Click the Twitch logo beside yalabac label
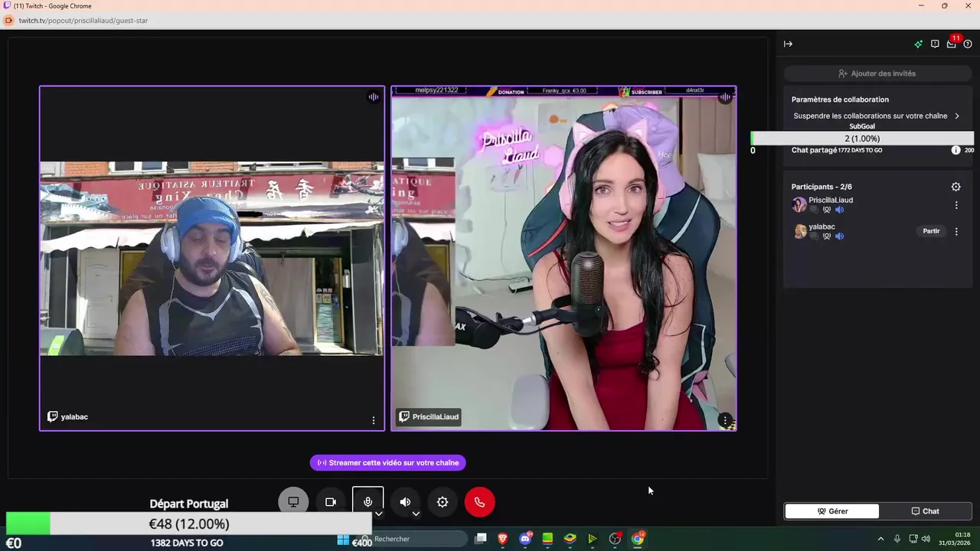 point(53,417)
